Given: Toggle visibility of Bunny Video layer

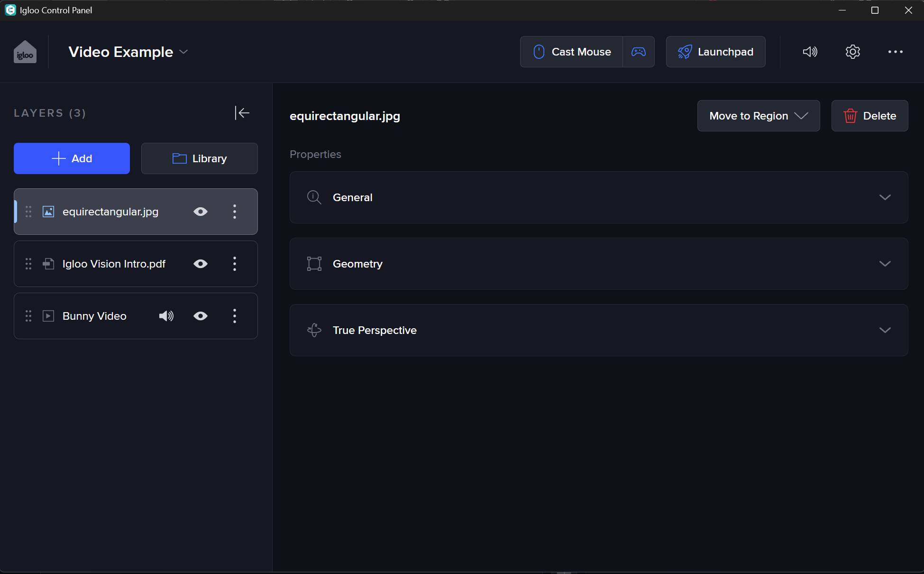Looking at the screenshot, I should (x=201, y=316).
